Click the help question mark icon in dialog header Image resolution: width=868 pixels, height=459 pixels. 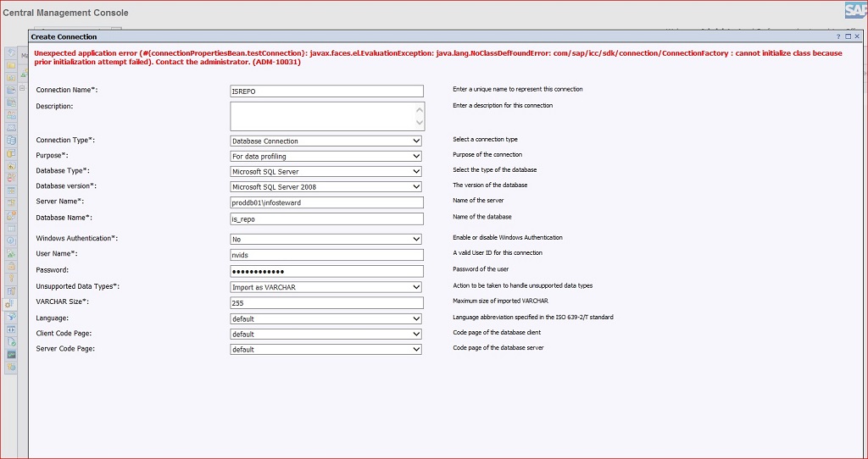click(838, 37)
